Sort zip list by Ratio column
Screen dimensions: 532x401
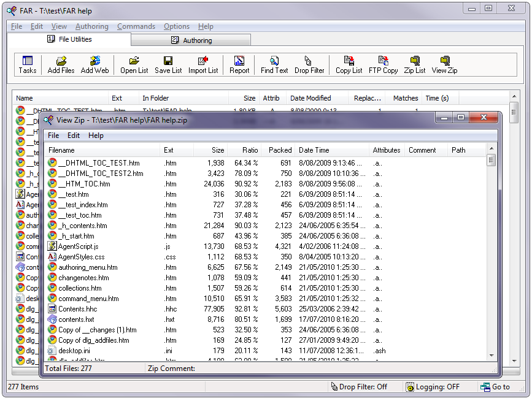click(249, 150)
